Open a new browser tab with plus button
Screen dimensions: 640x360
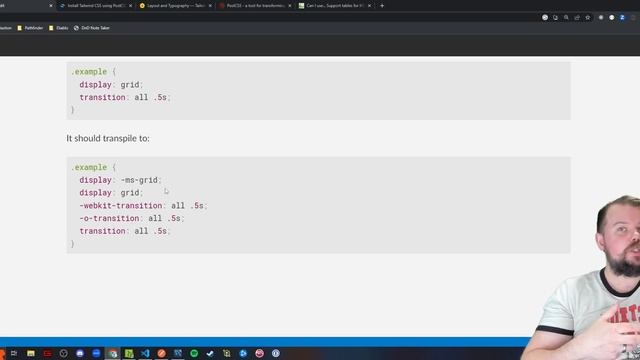tap(382, 6)
